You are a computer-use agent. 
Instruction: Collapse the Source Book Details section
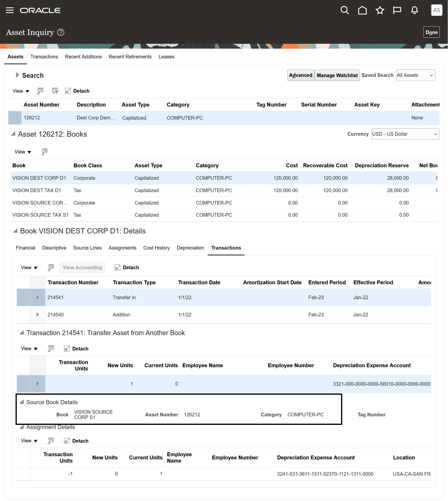pyautogui.click(x=22, y=402)
